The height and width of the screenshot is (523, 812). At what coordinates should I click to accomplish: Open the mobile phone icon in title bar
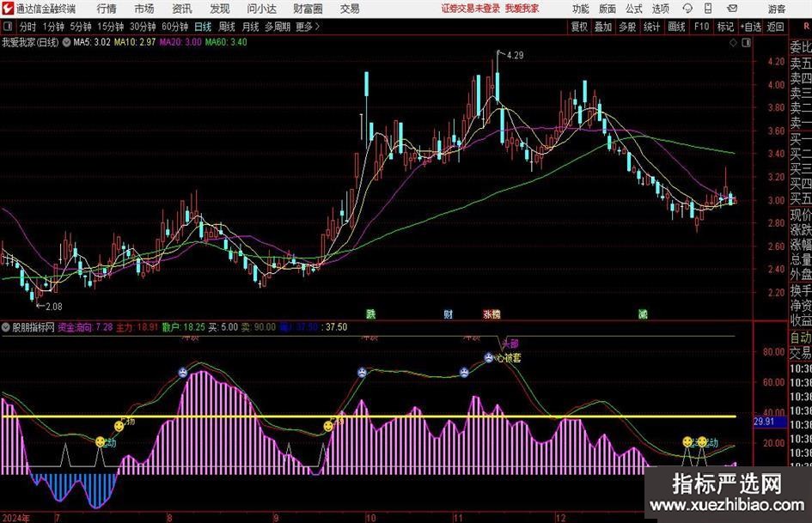pos(708,9)
